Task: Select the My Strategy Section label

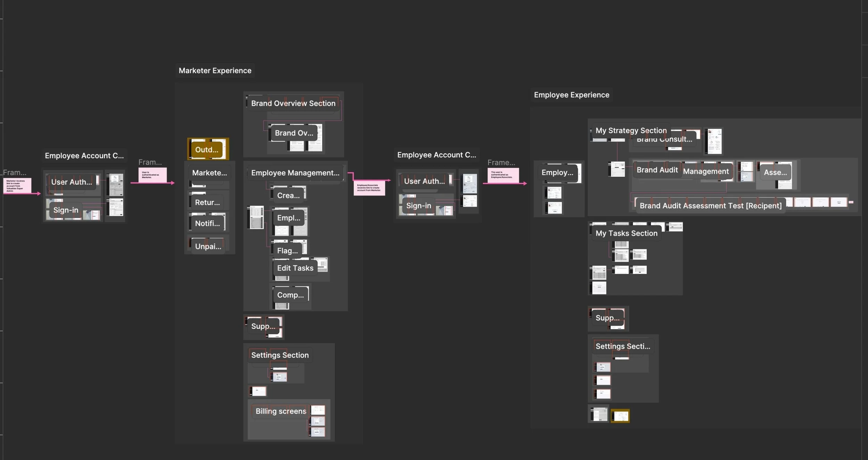Action: [631, 131]
